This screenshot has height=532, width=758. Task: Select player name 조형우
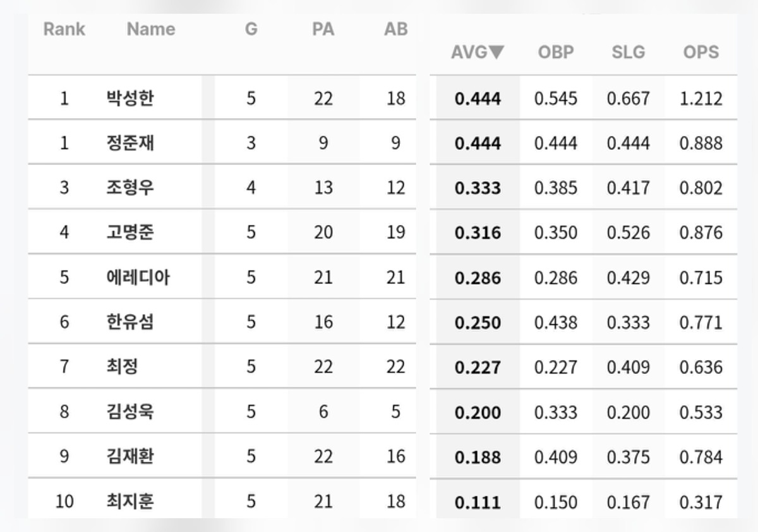tap(130, 188)
